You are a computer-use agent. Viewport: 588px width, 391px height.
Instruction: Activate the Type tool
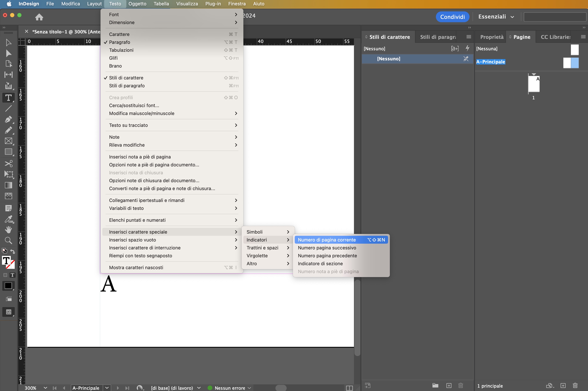click(x=8, y=98)
